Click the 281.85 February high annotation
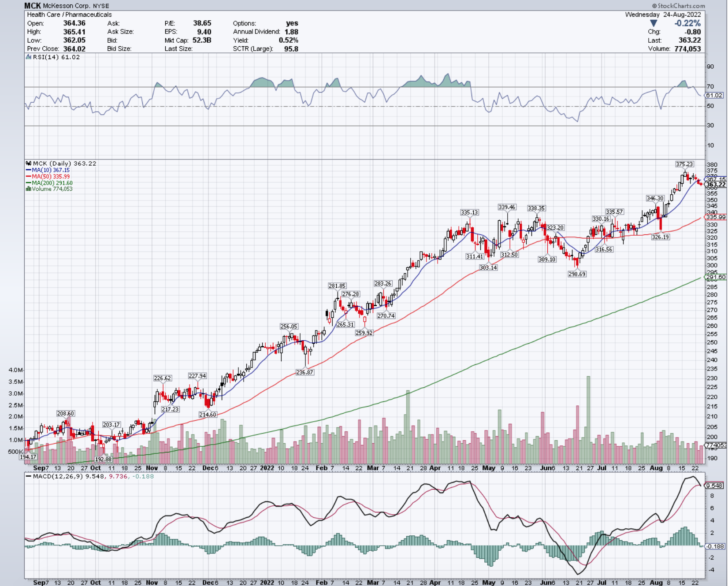This screenshot has width=728, height=586. coord(337,286)
